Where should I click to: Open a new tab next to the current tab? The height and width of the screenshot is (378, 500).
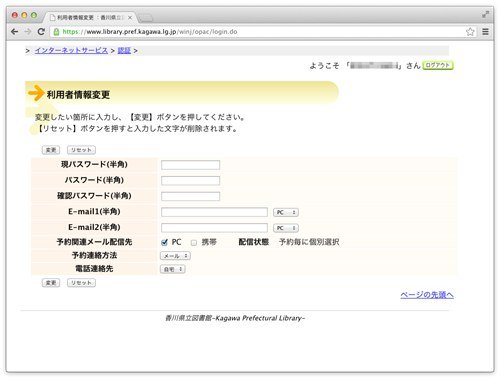(145, 18)
